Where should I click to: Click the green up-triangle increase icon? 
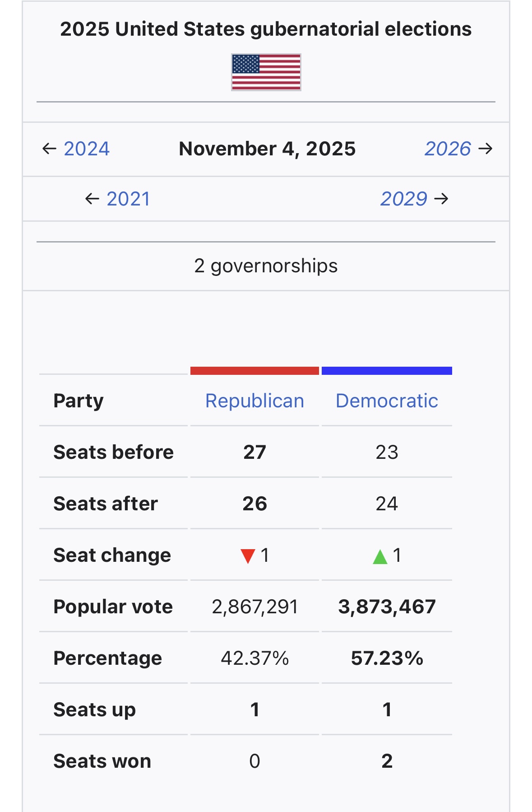pyautogui.click(x=380, y=556)
